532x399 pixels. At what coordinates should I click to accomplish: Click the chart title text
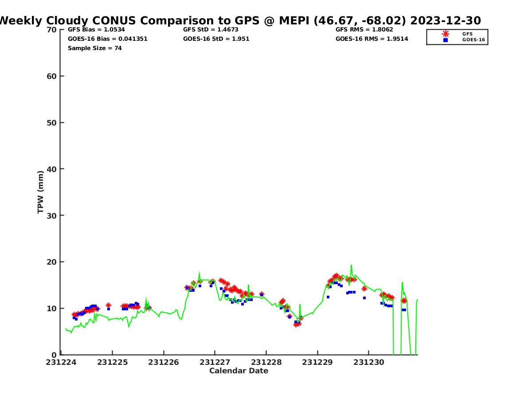tap(239, 20)
